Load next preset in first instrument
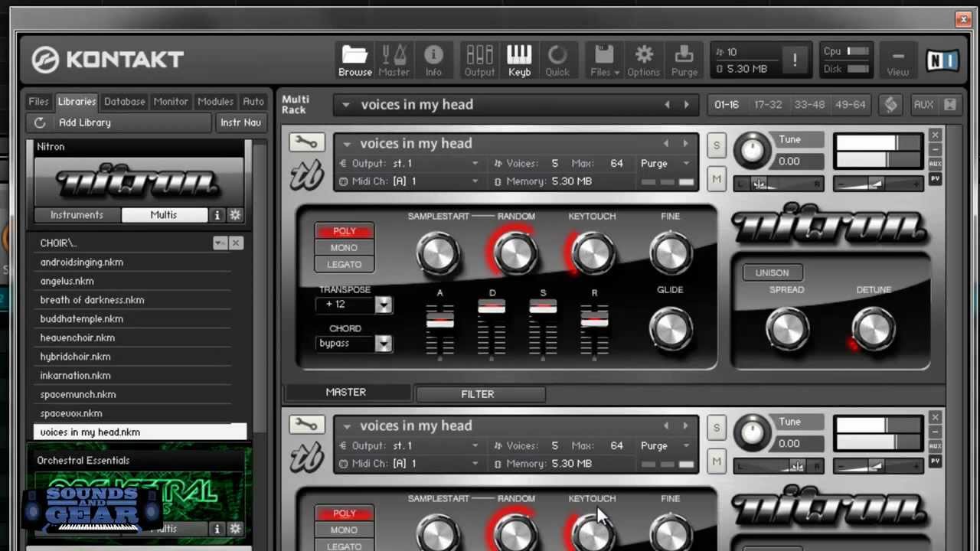Image resolution: width=980 pixels, height=551 pixels. [x=685, y=144]
